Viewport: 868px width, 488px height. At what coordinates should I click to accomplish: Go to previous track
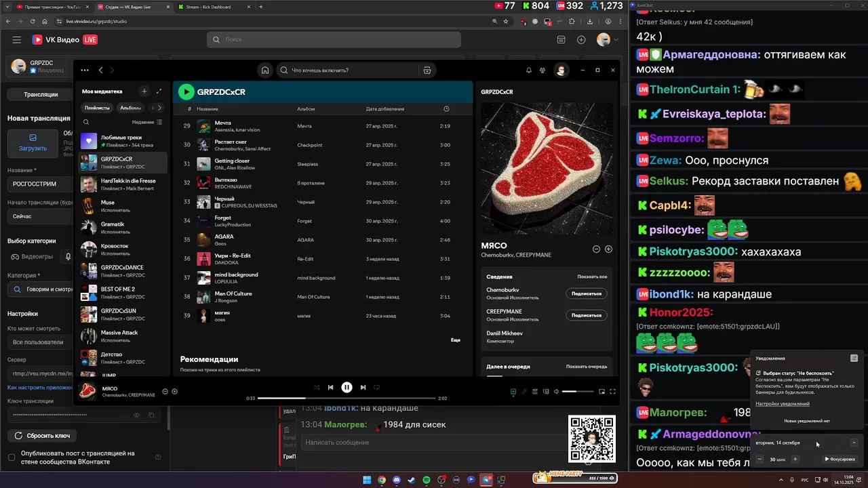330,387
